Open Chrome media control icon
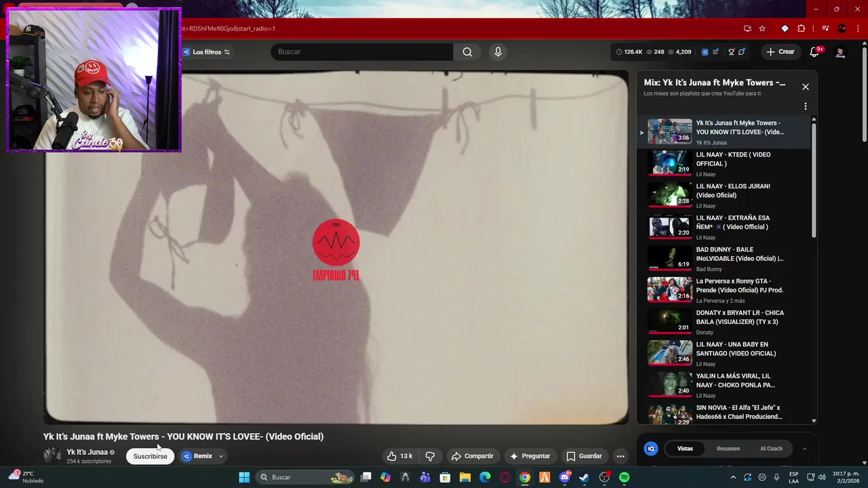Viewport: 868px width, 488px height. 825,28
